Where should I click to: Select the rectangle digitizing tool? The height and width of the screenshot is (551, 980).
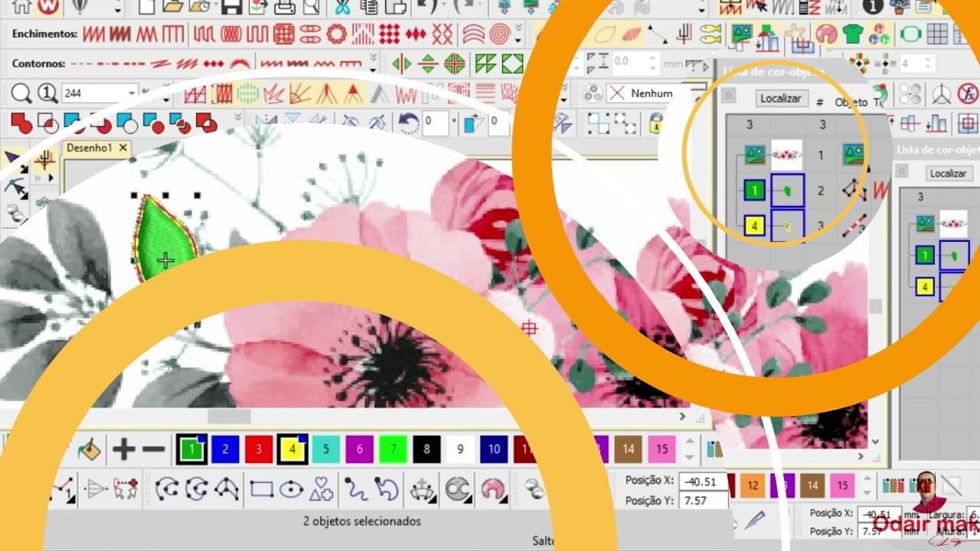coord(262,488)
